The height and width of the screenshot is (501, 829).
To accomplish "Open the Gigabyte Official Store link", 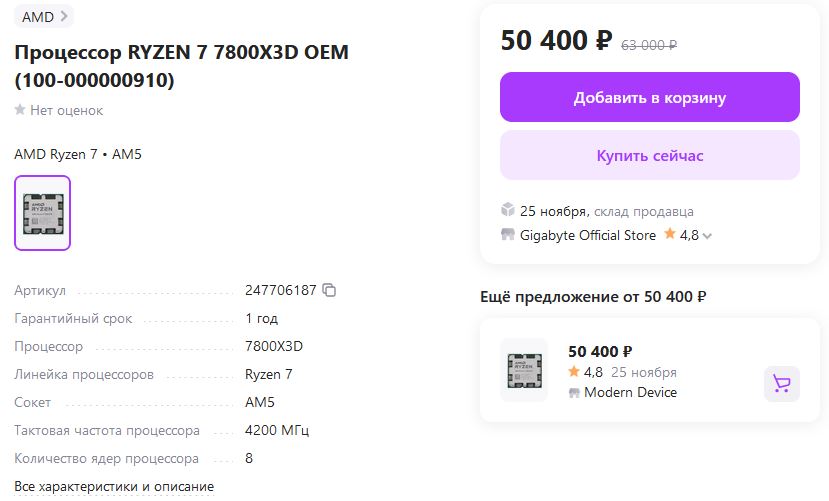I will (588, 235).
